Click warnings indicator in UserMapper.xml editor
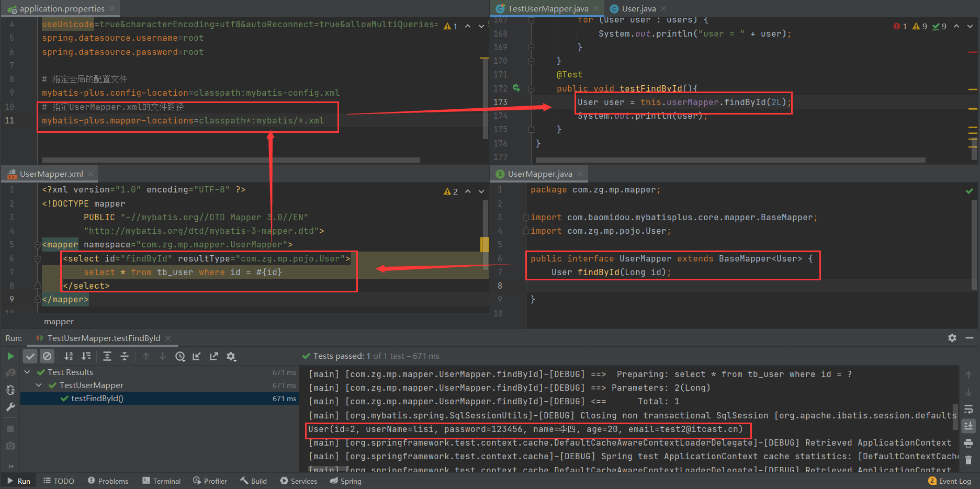This screenshot has height=489, width=980. coord(450,191)
